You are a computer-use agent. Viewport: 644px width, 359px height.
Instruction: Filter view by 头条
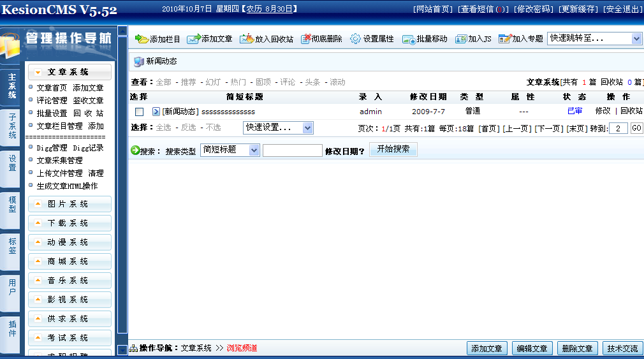312,82
